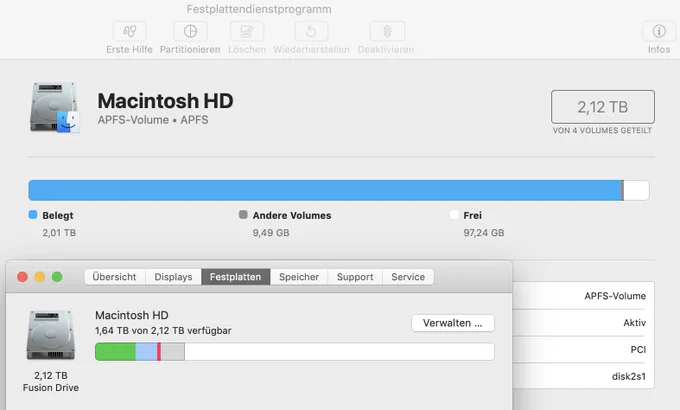Select the Festplatten tab
Viewport: 680px width, 410px height.
click(x=235, y=277)
